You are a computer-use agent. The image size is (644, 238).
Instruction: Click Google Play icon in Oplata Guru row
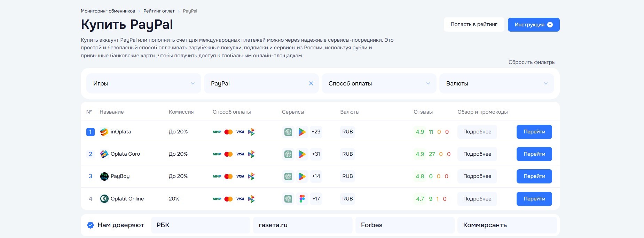(302, 154)
